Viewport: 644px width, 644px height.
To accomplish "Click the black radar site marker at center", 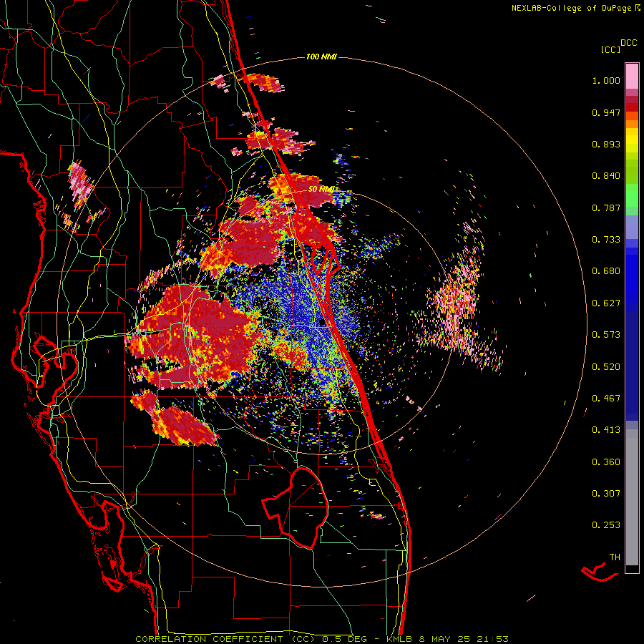I will [323, 322].
